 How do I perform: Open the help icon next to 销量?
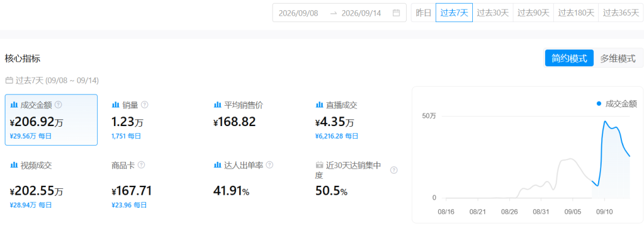[x=144, y=105]
